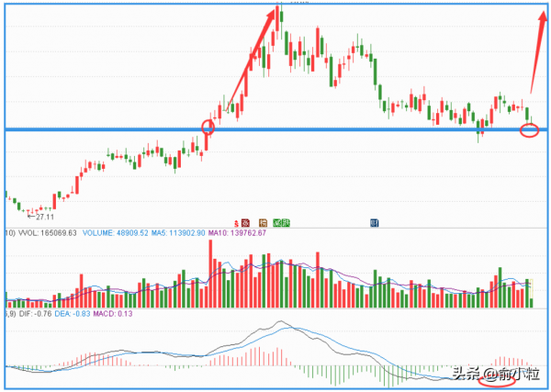
Task: Click the blue event marker icon
Action: tap(374, 222)
